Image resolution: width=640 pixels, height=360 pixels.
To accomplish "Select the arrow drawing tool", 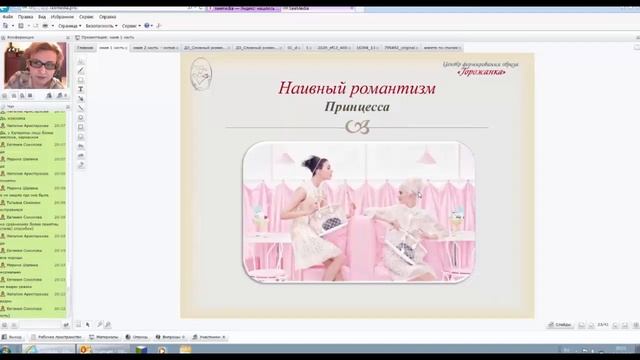I will coord(81,99).
